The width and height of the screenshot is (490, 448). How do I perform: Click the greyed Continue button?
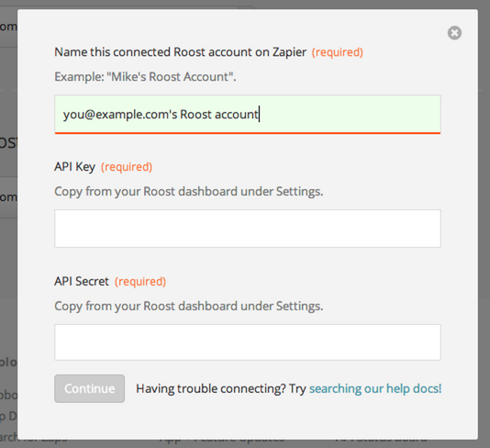[x=89, y=388]
